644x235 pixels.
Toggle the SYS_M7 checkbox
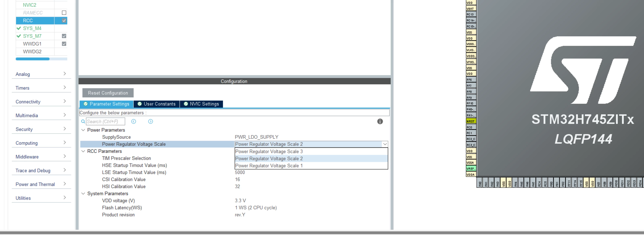[x=64, y=36]
